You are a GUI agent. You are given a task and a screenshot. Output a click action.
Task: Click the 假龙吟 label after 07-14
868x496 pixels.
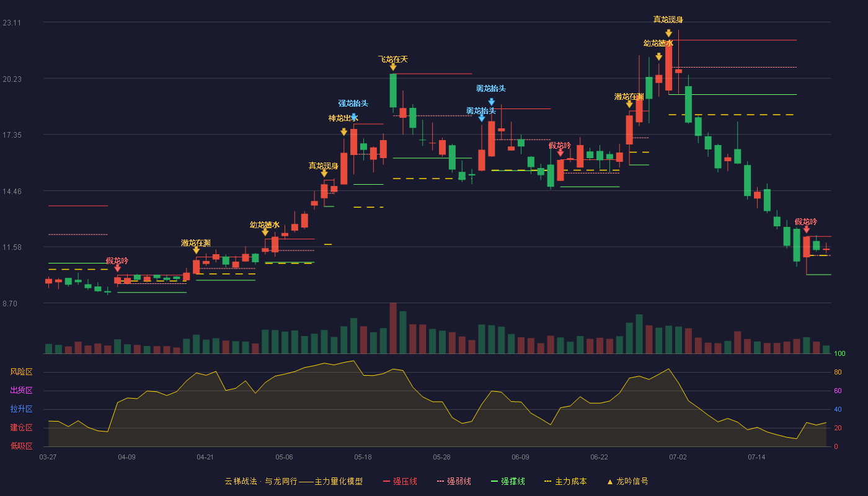[806, 222]
